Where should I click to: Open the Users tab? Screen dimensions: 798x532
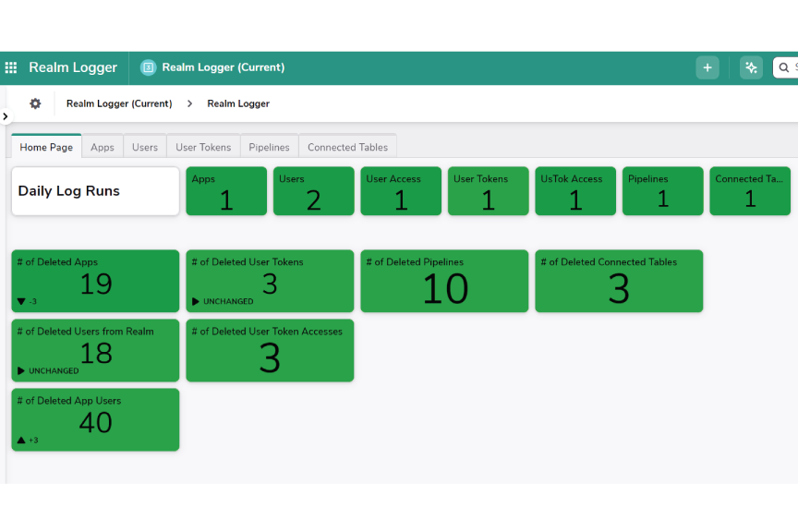(144, 146)
